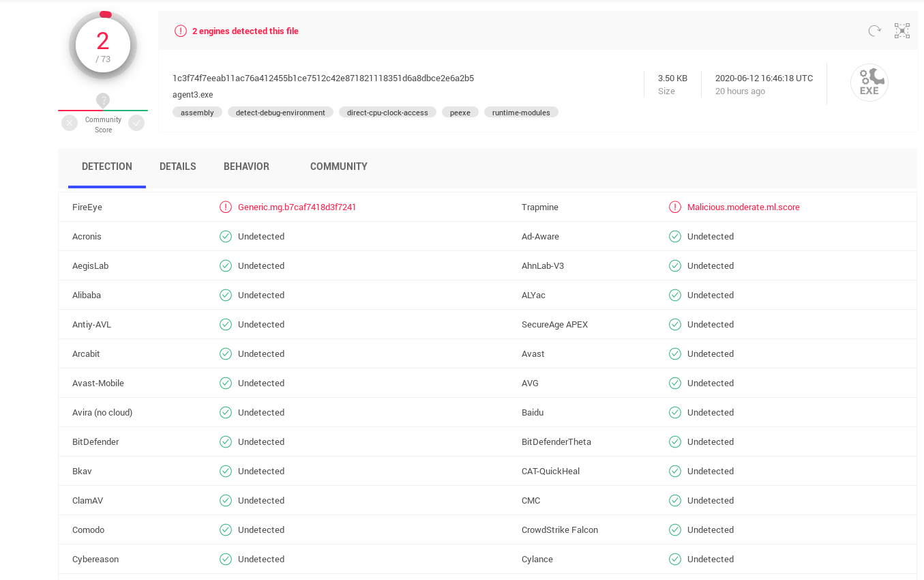
Task: Click Generic.mg.b7caf7418d3f7241 detection result
Action: 297,207
